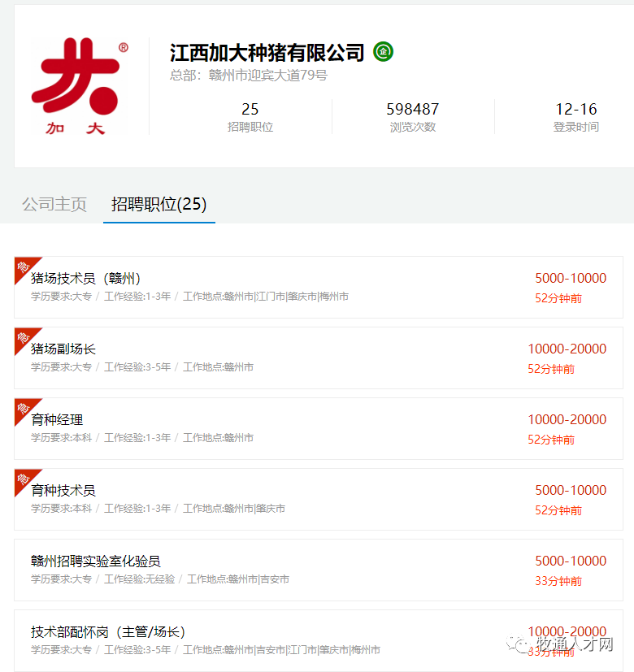
Task: Click 育种经理 requirements 学历要求:本科 line
Action: [x=142, y=438]
